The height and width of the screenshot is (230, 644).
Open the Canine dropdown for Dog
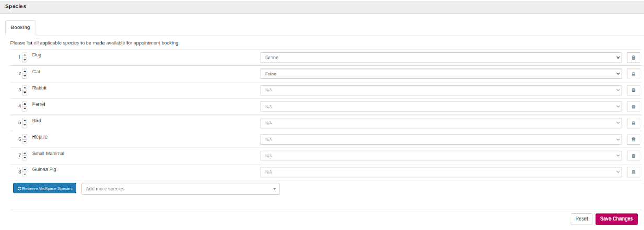tap(441, 57)
